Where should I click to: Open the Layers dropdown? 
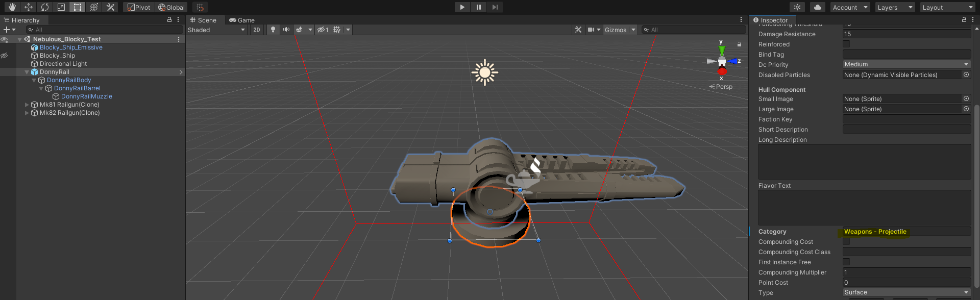(x=895, y=7)
